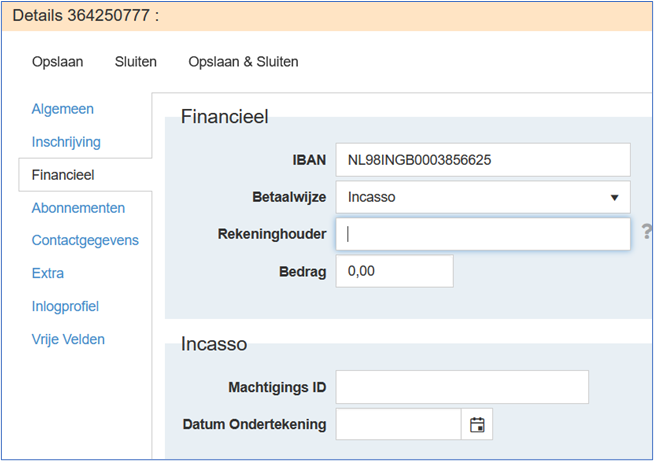Screen dimensions: 654x461
Task: Focus the Datum Ondertekening date field
Action: pyautogui.click(x=398, y=425)
